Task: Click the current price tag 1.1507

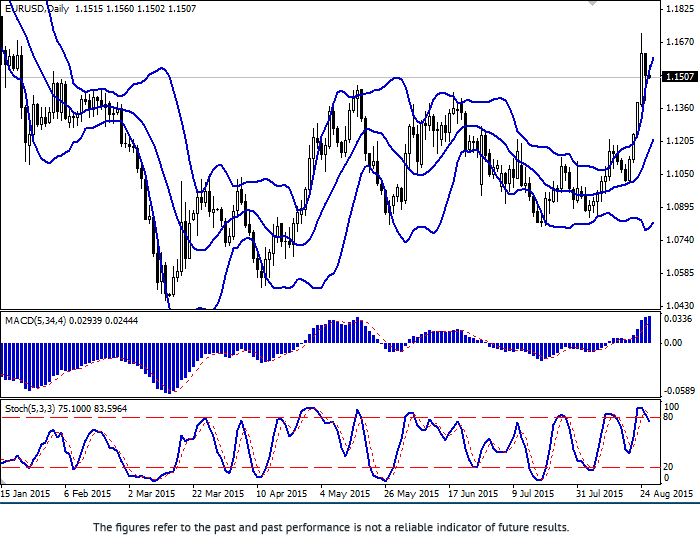Action: tap(680, 77)
